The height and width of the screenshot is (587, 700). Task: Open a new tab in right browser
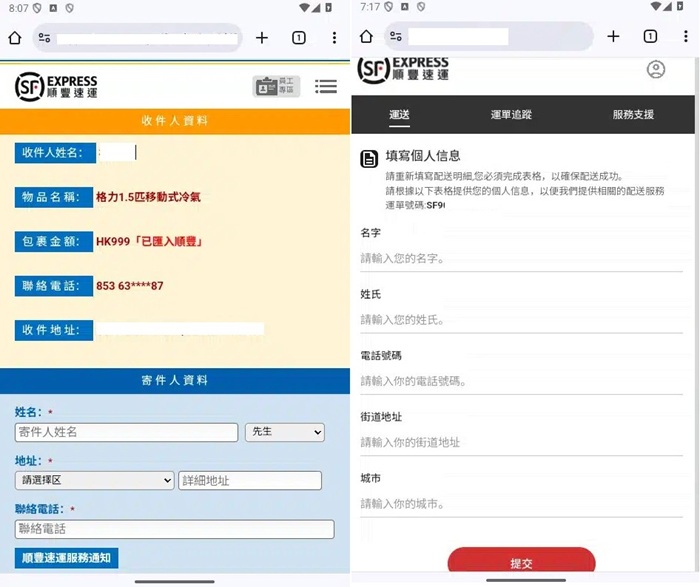click(x=613, y=36)
